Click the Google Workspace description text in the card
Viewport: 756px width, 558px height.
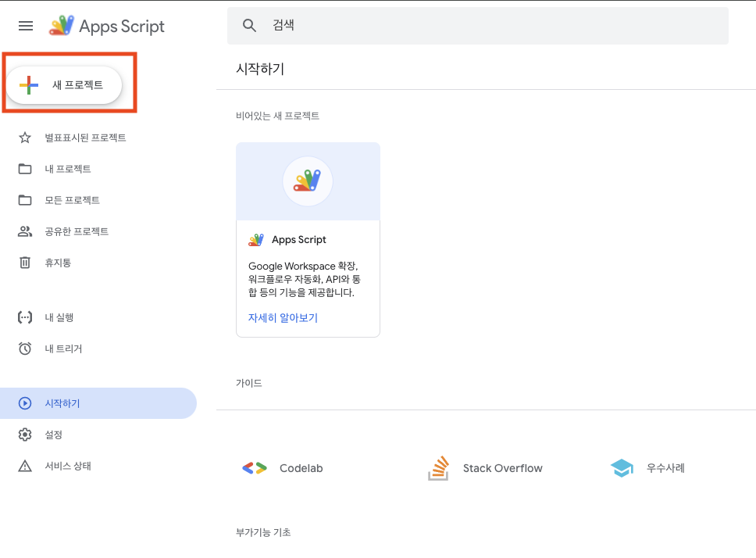[305, 279]
